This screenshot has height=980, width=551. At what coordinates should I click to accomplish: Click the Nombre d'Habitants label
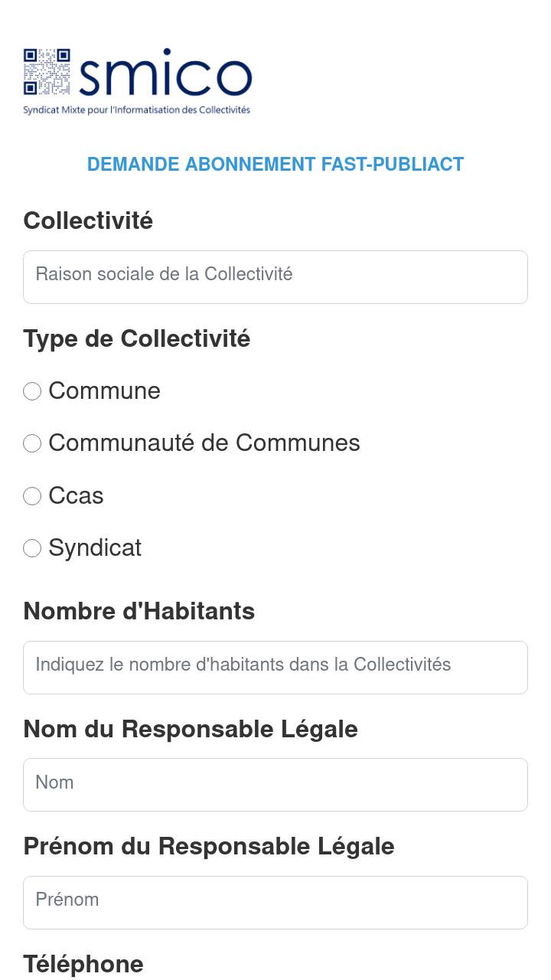click(139, 611)
